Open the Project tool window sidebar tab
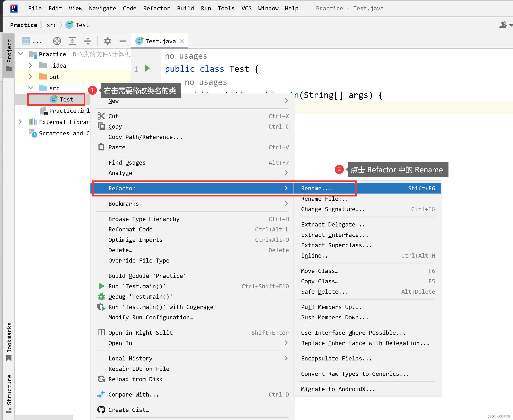Image resolution: width=513 pixels, height=420 pixels. (x=9, y=55)
